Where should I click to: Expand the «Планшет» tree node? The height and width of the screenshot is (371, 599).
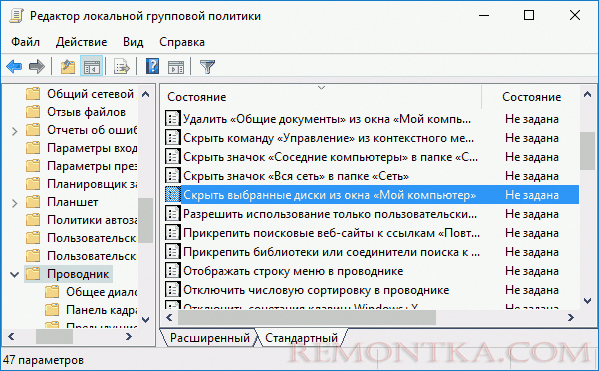(x=15, y=203)
